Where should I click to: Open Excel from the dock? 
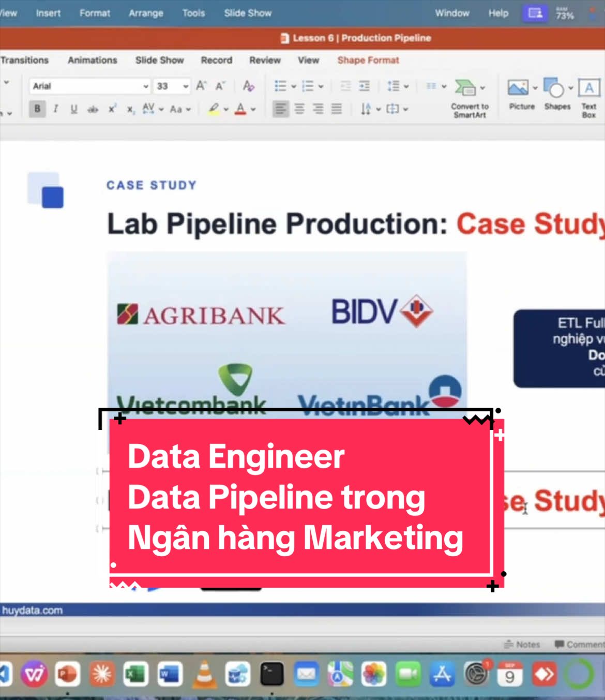click(135, 674)
